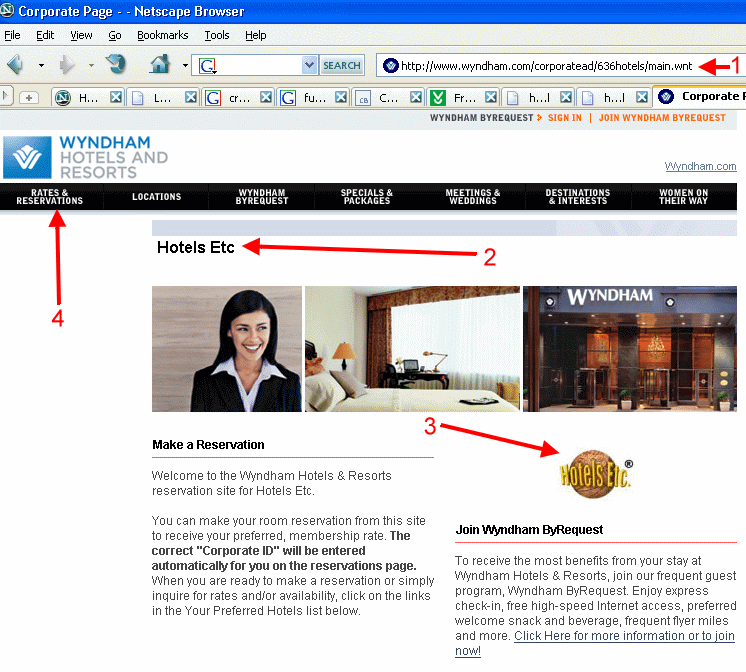Focus the search text field
The width and height of the screenshot is (746, 672).
[x=259, y=65]
